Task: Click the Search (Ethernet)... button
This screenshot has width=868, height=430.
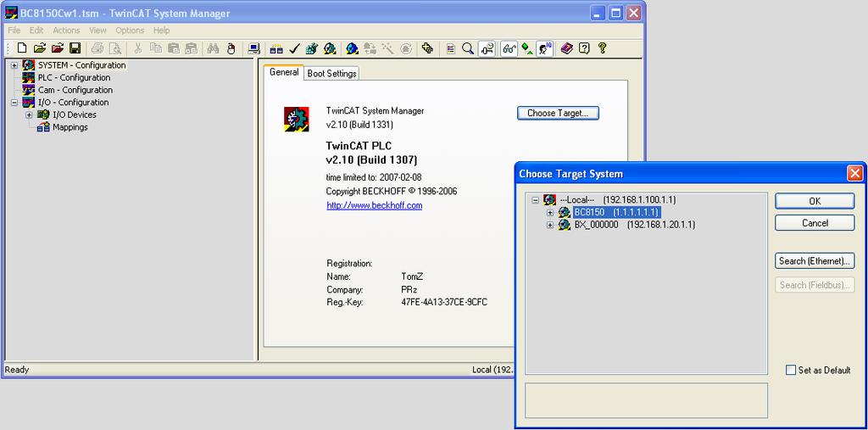Action: tap(815, 261)
